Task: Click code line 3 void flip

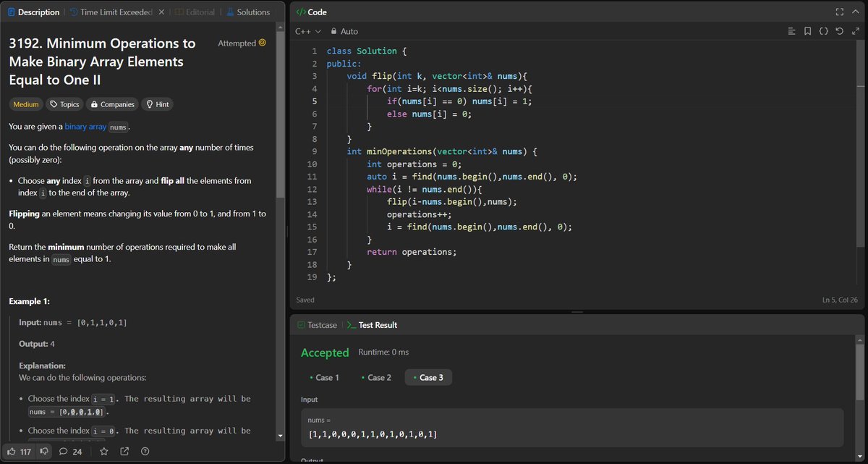Action: [x=437, y=76]
